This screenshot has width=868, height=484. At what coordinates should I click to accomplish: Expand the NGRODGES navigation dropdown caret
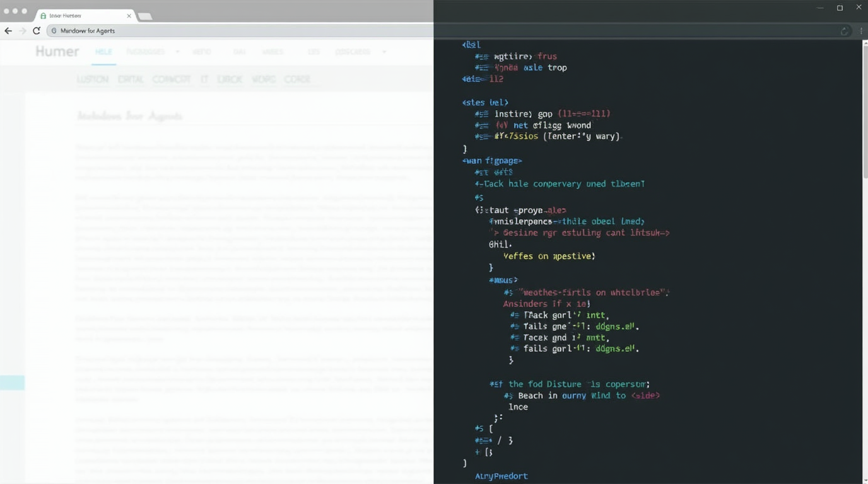tap(177, 52)
